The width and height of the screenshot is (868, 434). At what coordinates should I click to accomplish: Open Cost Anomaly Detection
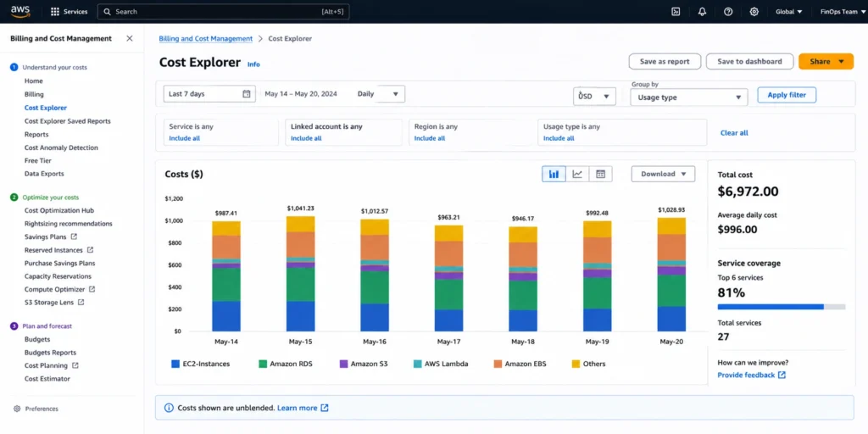61,147
